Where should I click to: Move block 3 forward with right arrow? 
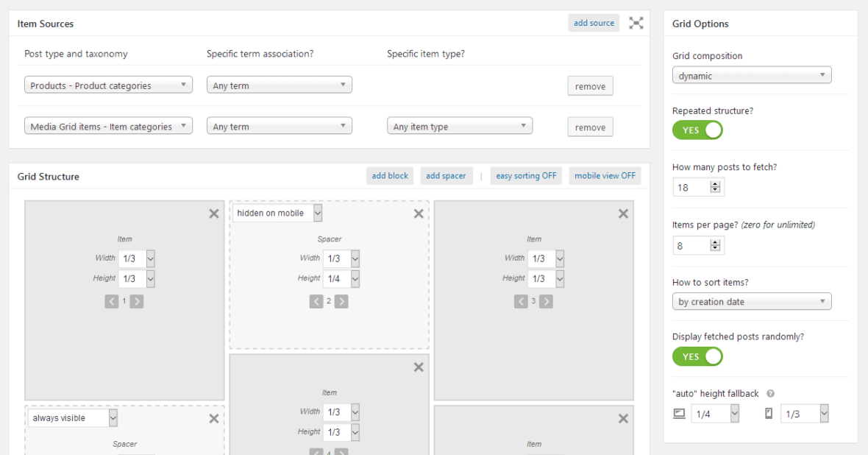click(x=546, y=301)
